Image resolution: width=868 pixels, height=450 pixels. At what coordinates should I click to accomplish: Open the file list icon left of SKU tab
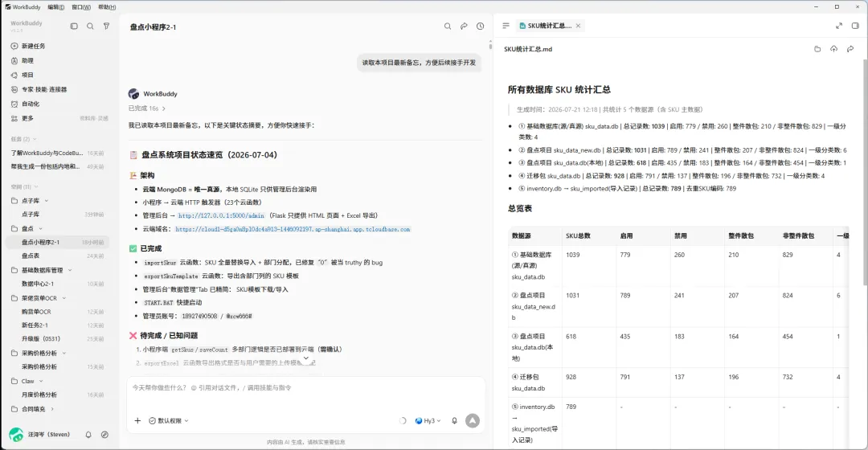(506, 26)
